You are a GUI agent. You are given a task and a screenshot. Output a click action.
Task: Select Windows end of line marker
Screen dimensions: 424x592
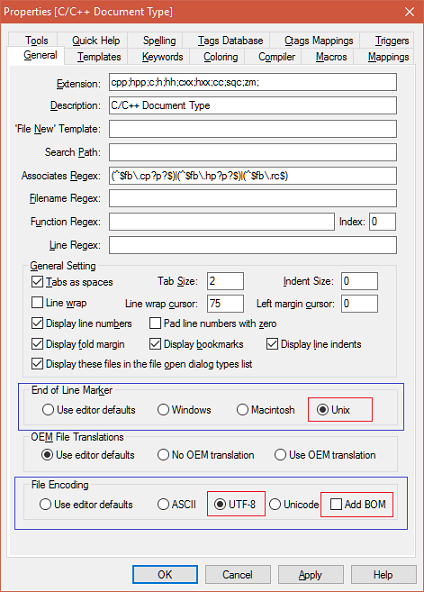163,410
